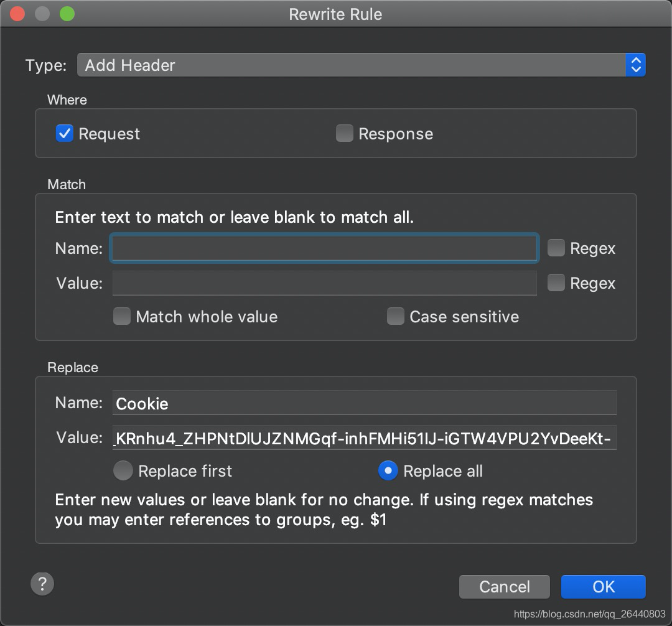672x626 pixels.
Task: Edit the Replace Name field containing Cookie
Action: [364, 403]
